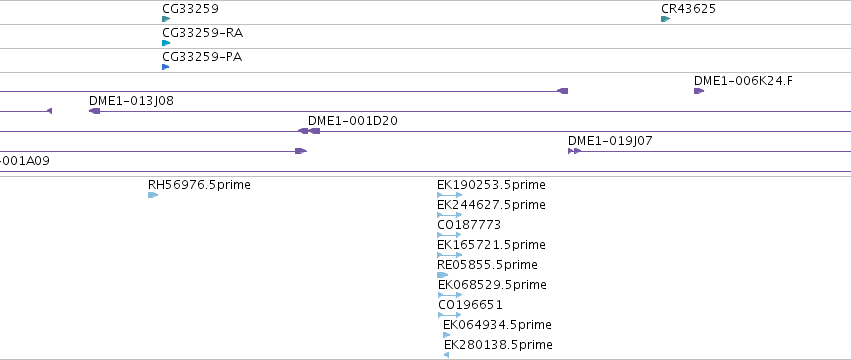Click the EK280138.5prime reverse arrow glyph
The width and height of the screenshot is (851, 360).
click(446, 355)
